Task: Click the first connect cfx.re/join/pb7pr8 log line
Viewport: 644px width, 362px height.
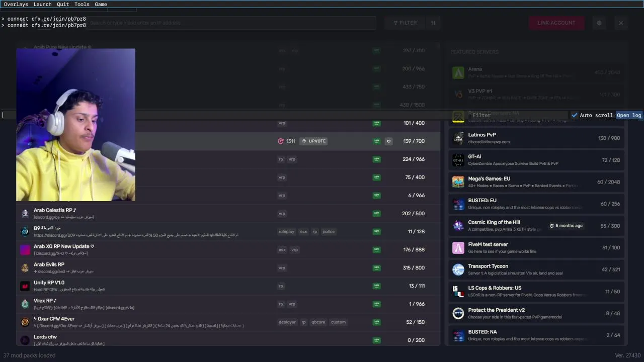Action: (43, 19)
